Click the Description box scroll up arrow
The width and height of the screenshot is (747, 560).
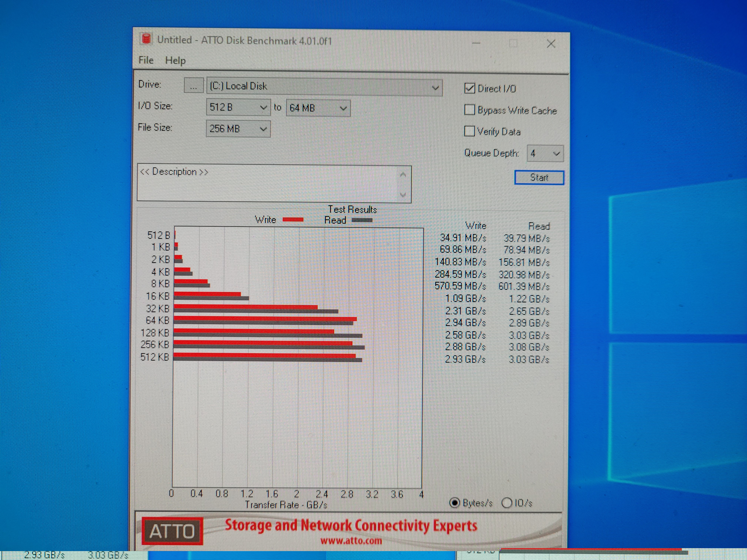pyautogui.click(x=403, y=175)
